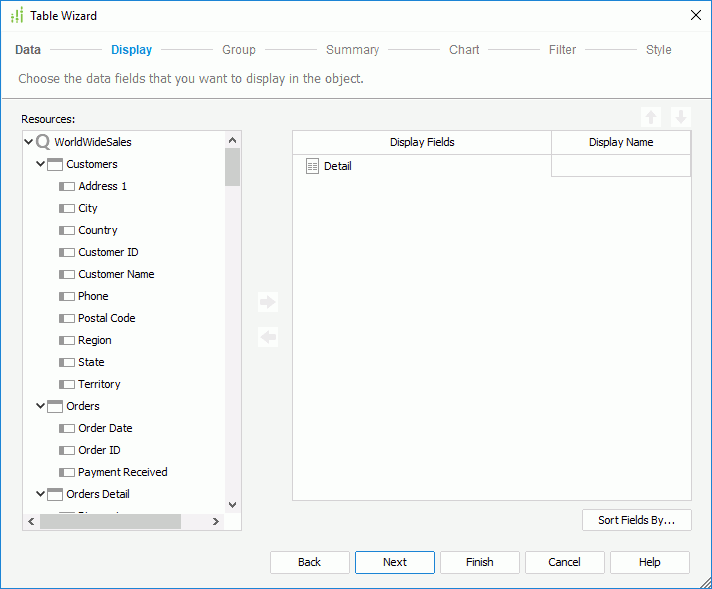This screenshot has width=712, height=589.
Task: Collapse the Customers table node
Action: point(40,164)
